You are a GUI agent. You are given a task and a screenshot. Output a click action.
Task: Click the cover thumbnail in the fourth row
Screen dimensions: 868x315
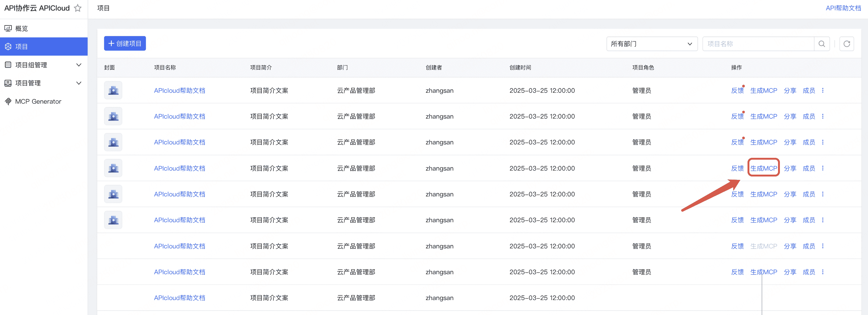pyautogui.click(x=113, y=168)
